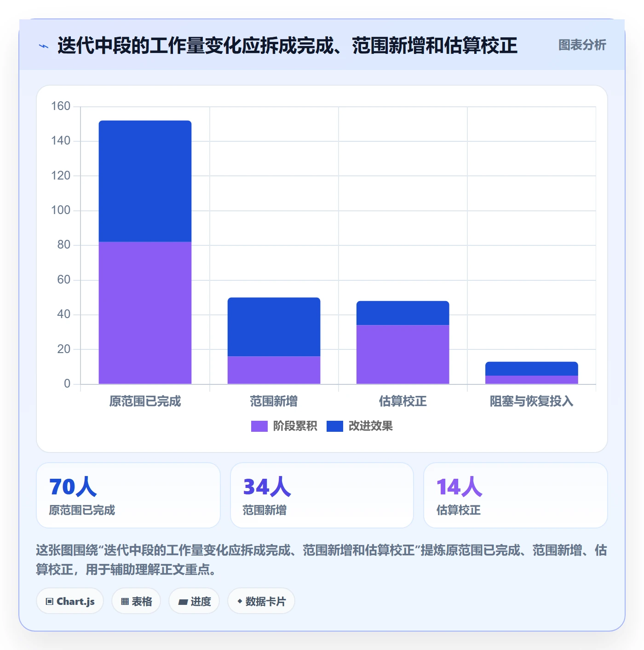Click the 80 y-axis tick value
Image resolution: width=644 pixels, height=650 pixels.
(64, 245)
